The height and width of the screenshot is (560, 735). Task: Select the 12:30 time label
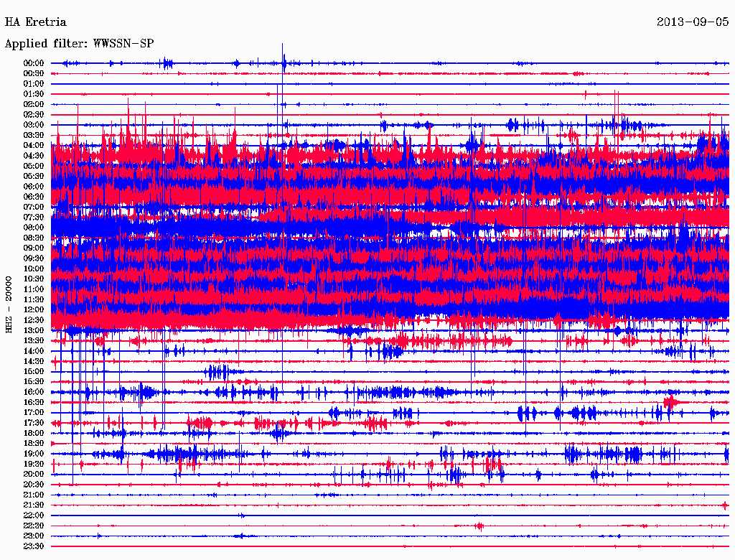[34, 320]
